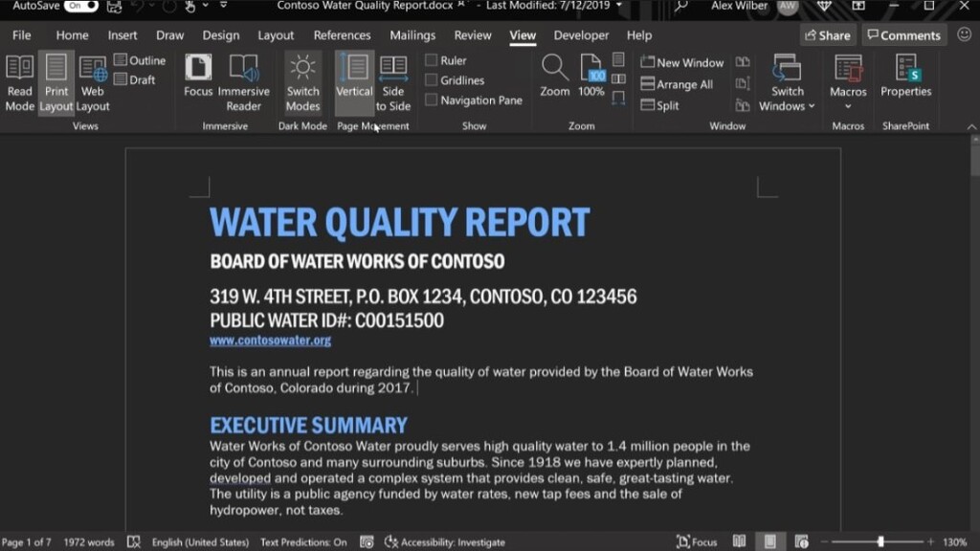
Task: Select Side to Side page movement
Action: click(392, 82)
